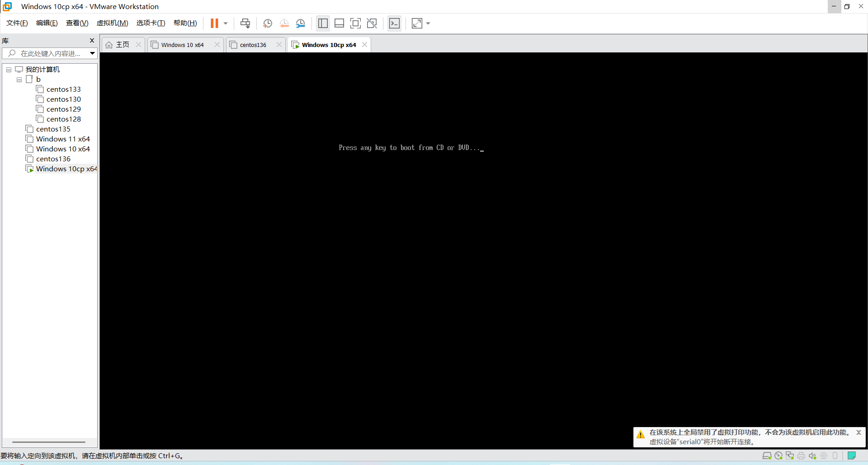The image size is (868, 465).
Task: Open the 虚拟机(M) menu
Action: 112,23
